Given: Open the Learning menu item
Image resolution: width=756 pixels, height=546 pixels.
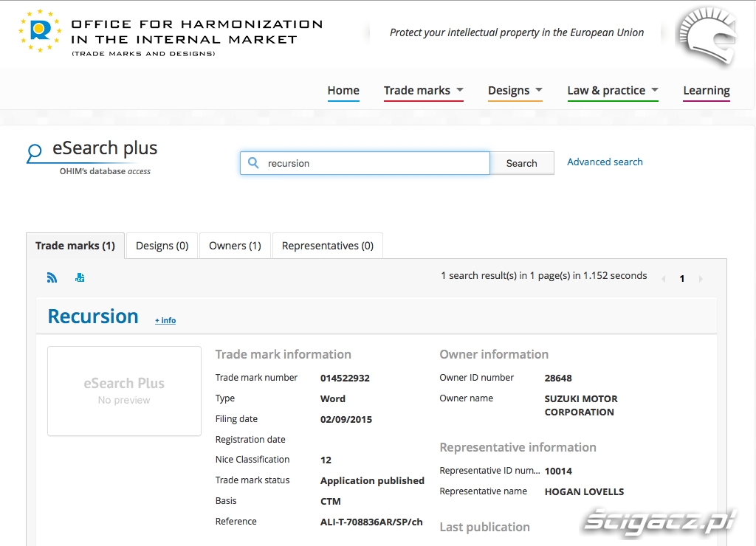Looking at the screenshot, I should (706, 91).
